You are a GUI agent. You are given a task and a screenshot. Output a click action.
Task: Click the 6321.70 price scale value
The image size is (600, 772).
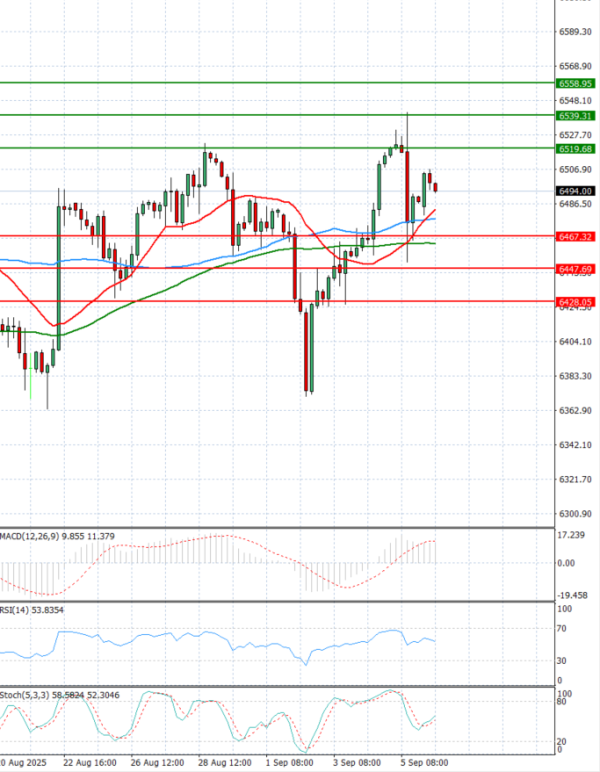click(575, 480)
